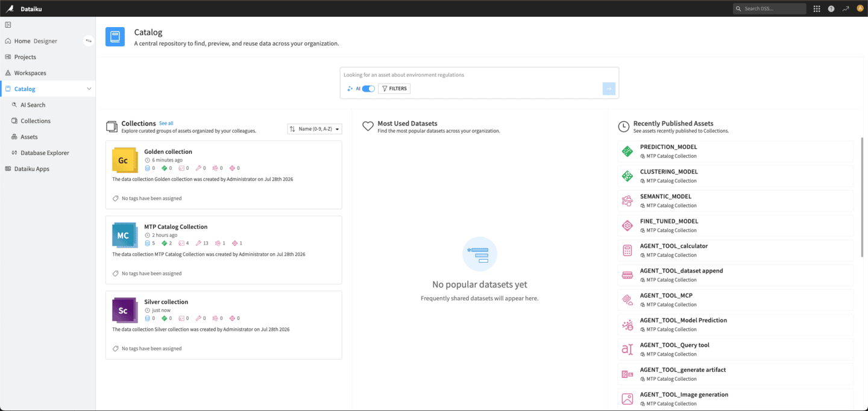The image size is (868, 411).
Task: Click PREDICTION_MODEL green model icon
Action: [x=627, y=151]
